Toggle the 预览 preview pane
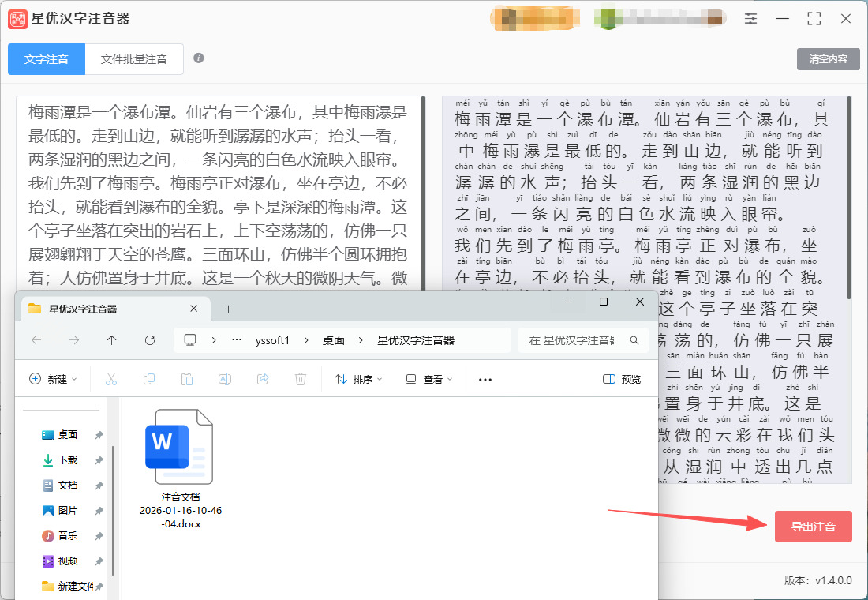This screenshot has height=600, width=868. [x=622, y=379]
